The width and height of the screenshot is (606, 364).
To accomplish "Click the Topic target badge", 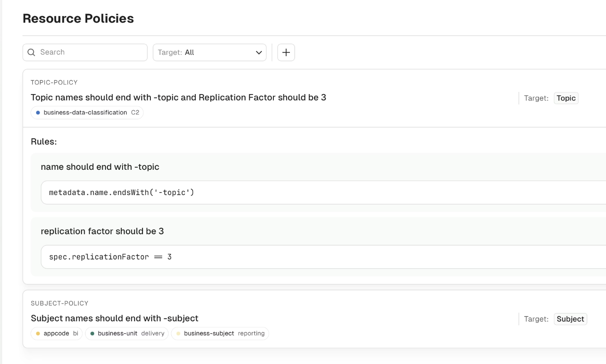I will (566, 98).
